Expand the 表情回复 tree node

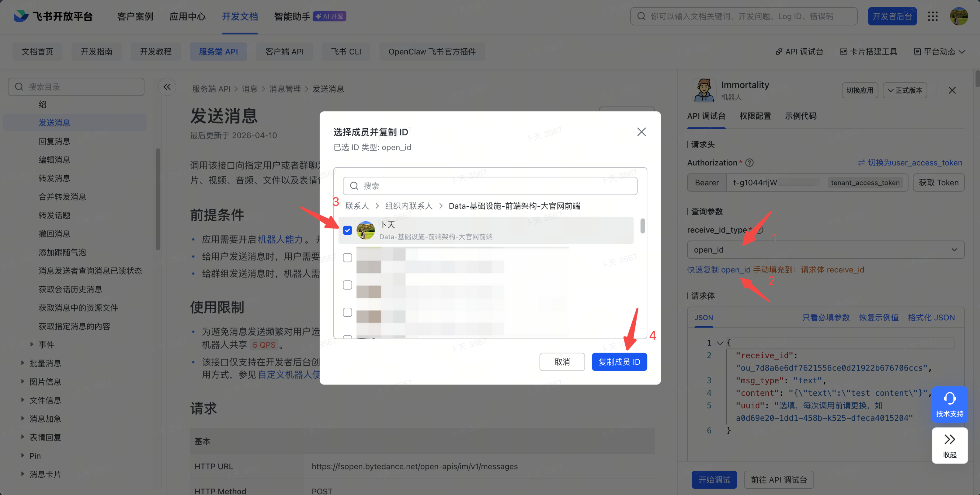coord(23,437)
